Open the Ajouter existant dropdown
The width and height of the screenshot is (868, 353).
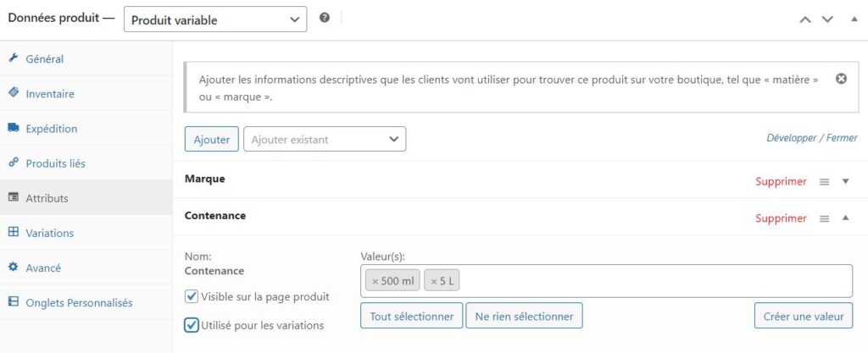[x=324, y=139]
